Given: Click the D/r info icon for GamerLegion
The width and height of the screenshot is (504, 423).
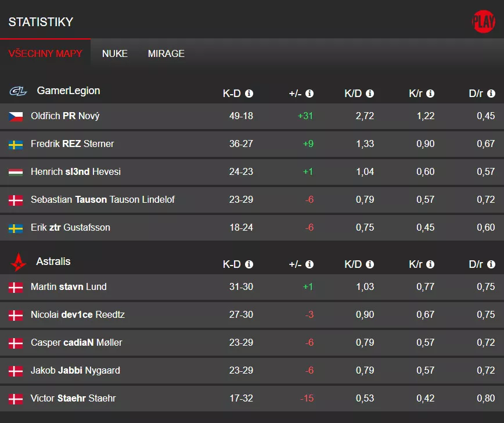Looking at the screenshot, I should pos(491,93).
